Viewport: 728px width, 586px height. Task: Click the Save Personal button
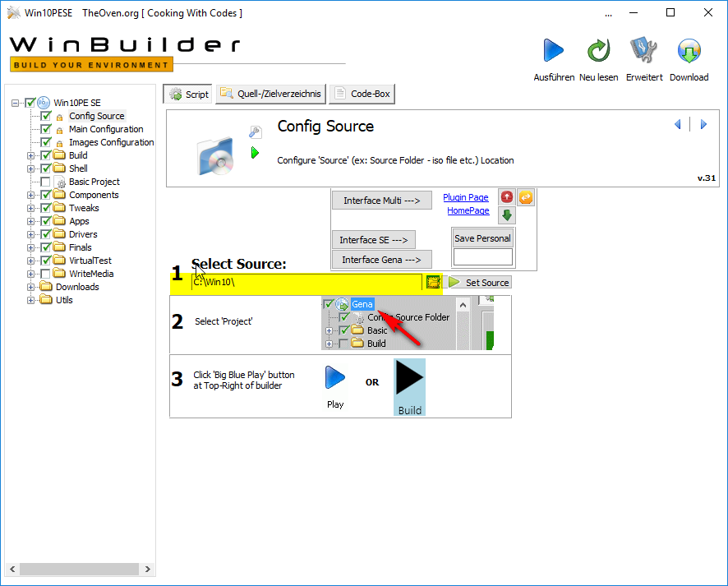(x=482, y=238)
